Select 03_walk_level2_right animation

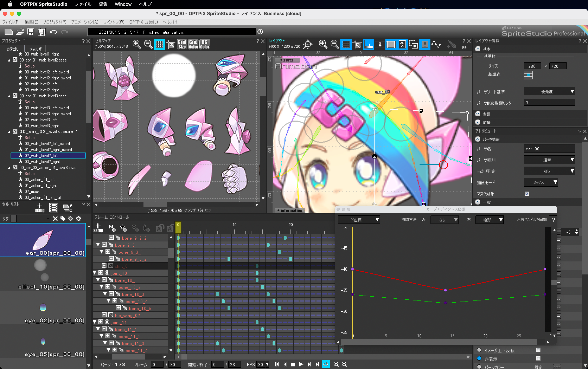pos(42,161)
